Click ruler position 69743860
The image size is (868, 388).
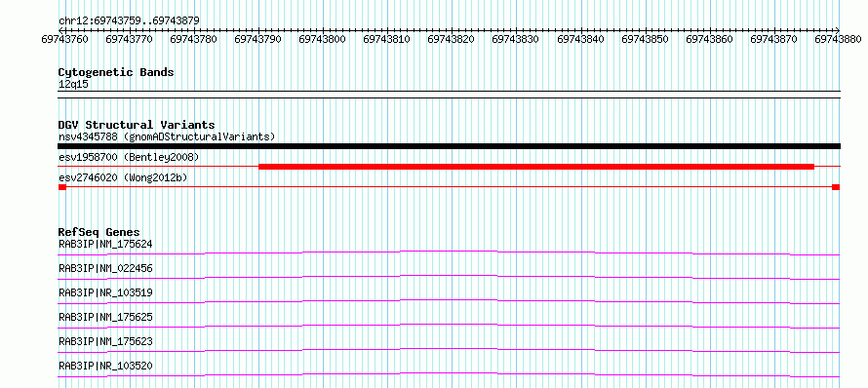click(710, 39)
